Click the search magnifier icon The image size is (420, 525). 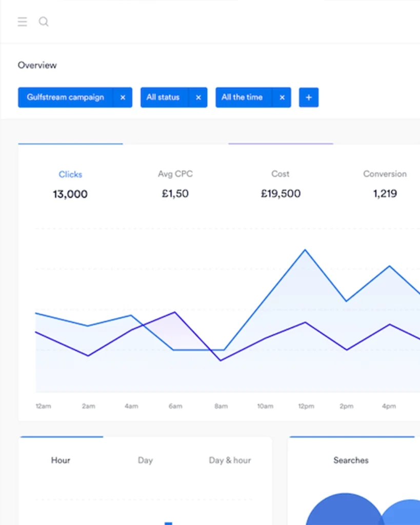[44, 22]
